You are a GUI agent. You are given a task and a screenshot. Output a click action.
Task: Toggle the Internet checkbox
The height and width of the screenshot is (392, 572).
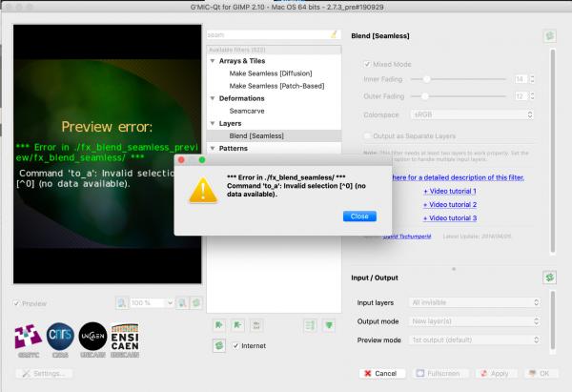pyautogui.click(x=235, y=345)
